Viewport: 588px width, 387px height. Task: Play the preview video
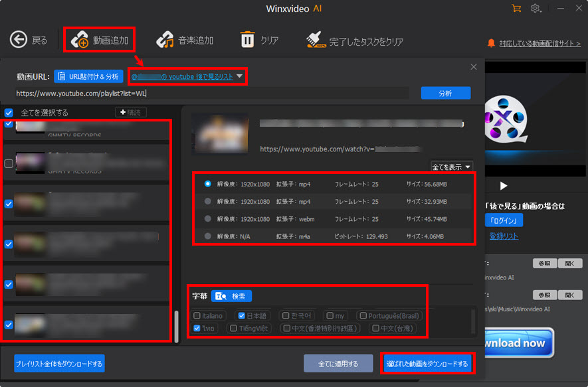pos(503,186)
